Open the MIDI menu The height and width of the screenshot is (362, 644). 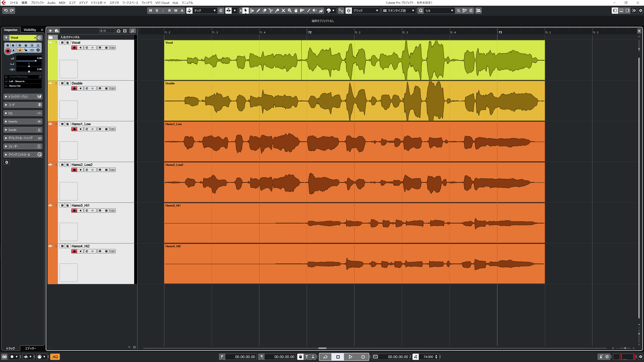click(62, 3)
